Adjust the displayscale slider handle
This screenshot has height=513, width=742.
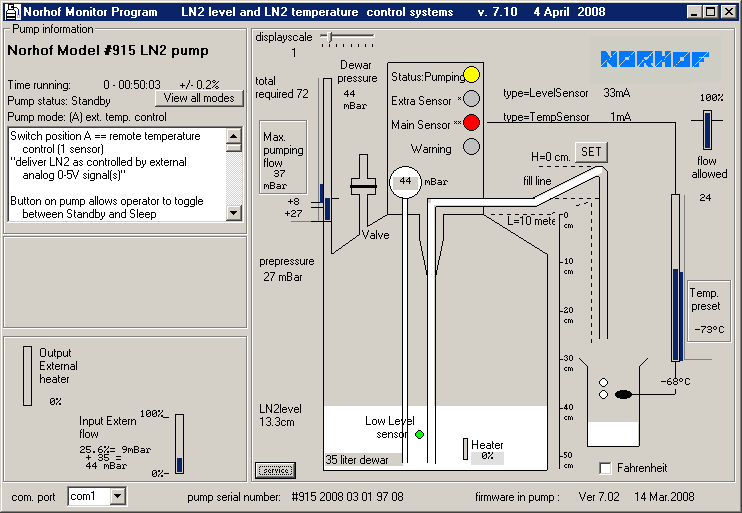[x=330, y=36]
